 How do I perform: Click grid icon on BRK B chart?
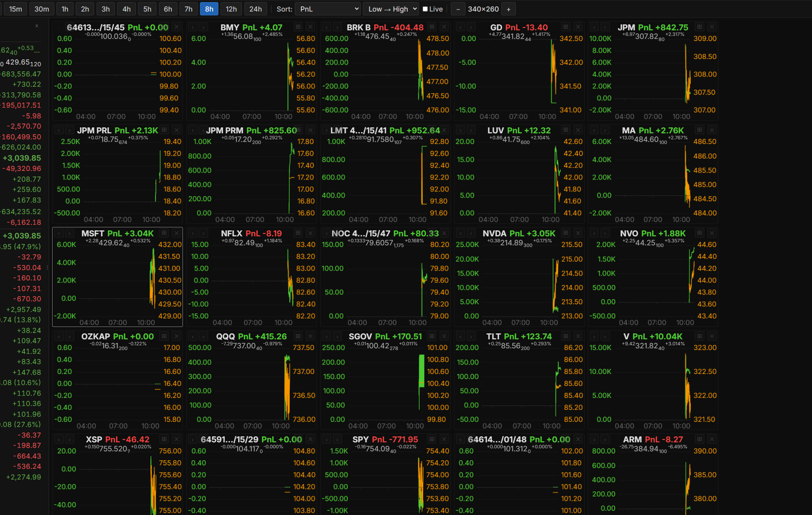(x=432, y=27)
